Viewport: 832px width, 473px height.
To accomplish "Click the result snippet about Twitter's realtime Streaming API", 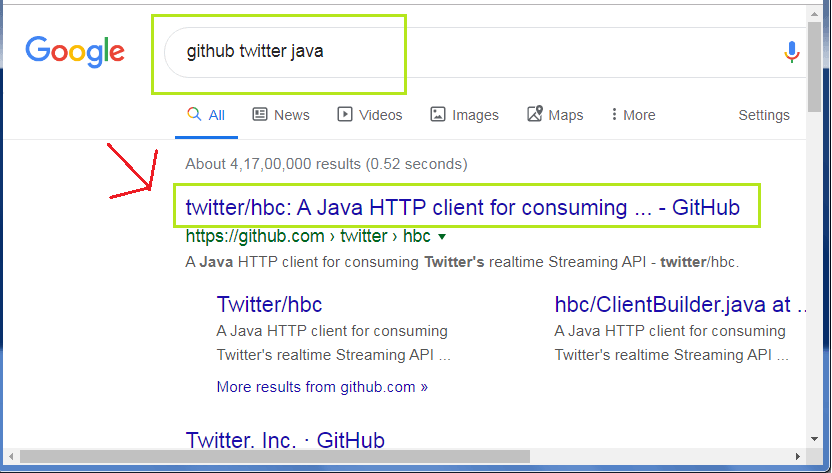I will point(462,262).
